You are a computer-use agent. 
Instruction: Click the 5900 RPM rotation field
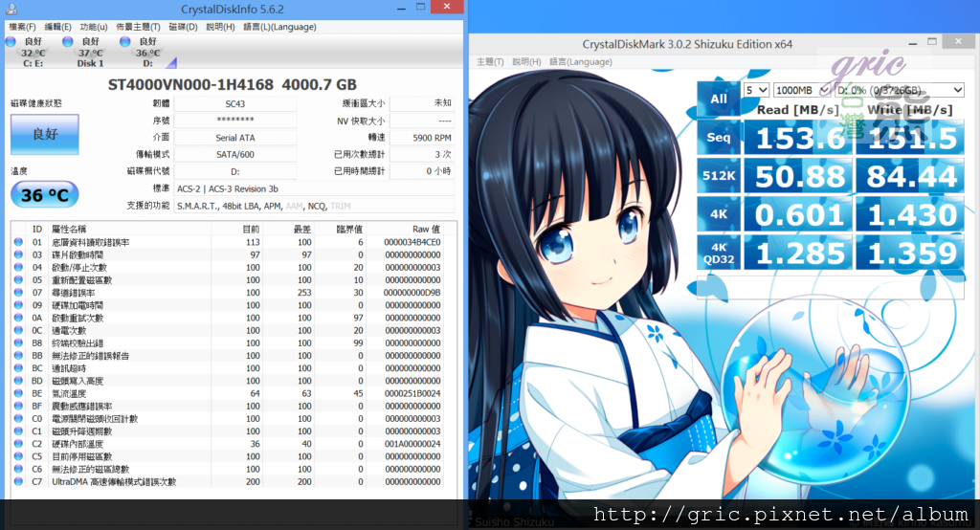(x=422, y=138)
